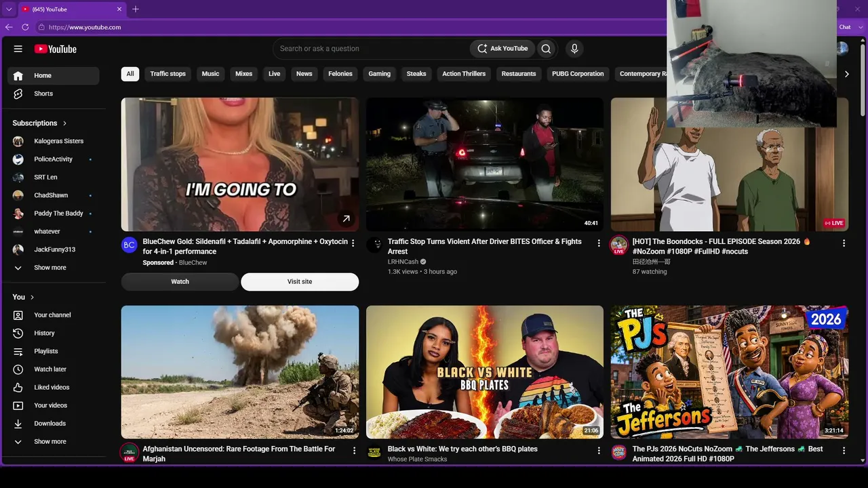Select the Gaming chip

379,74
